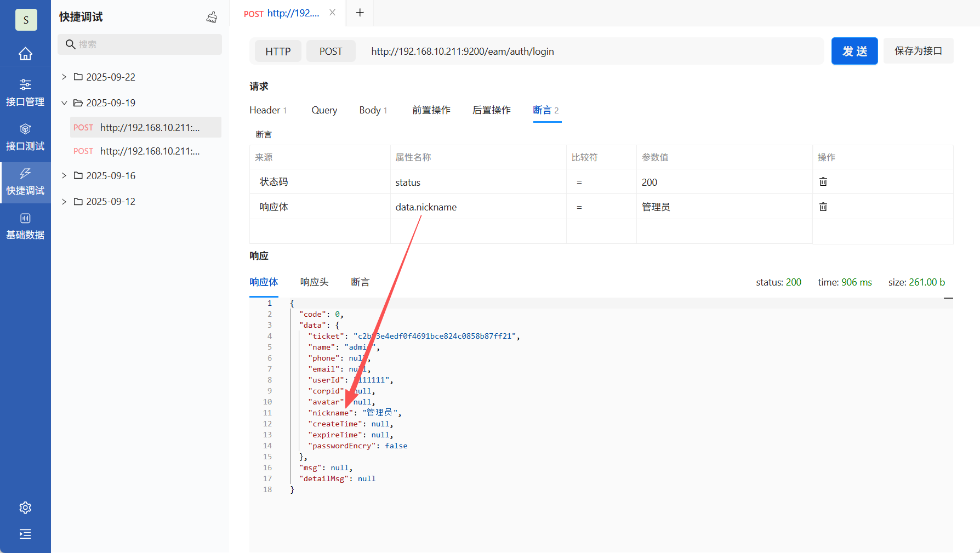
Task: Show the response 断言 results tab
Action: click(x=360, y=282)
